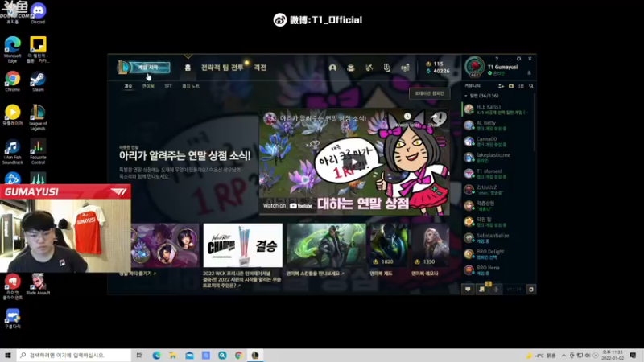Open the missions icon with badge
Image resolution: width=644 pixels, height=362 pixels.
(x=481, y=290)
